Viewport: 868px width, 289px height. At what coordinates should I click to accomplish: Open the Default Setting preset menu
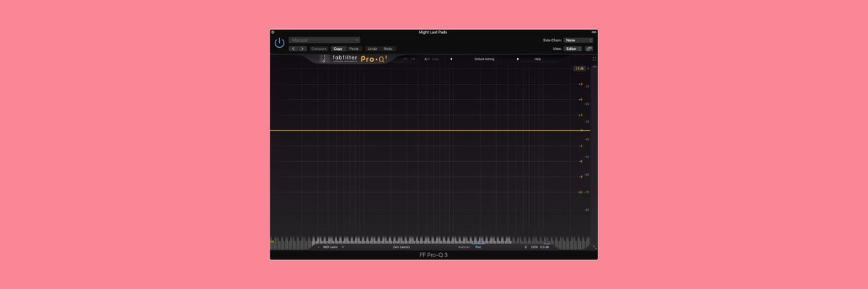coord(485,59)
